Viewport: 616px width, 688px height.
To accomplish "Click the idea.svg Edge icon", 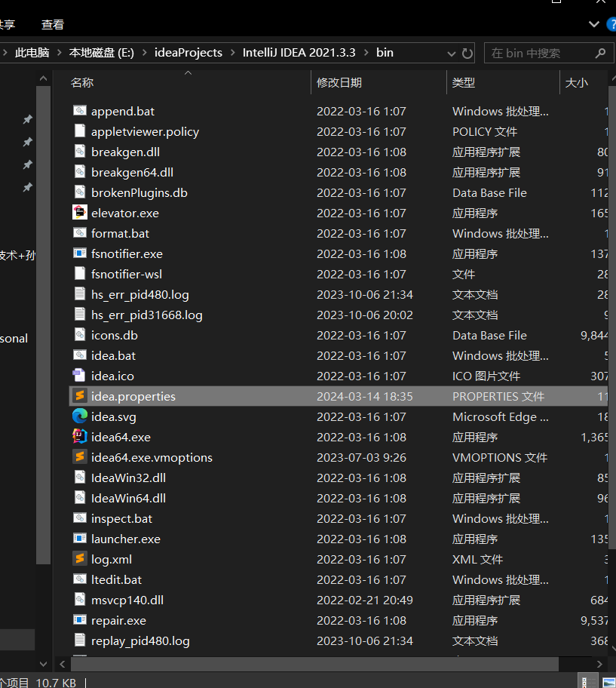I will 79,416.
